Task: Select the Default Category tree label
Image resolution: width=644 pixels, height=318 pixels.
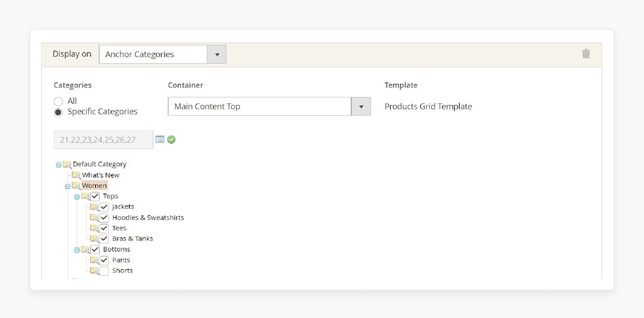Action: click(100, 164)
